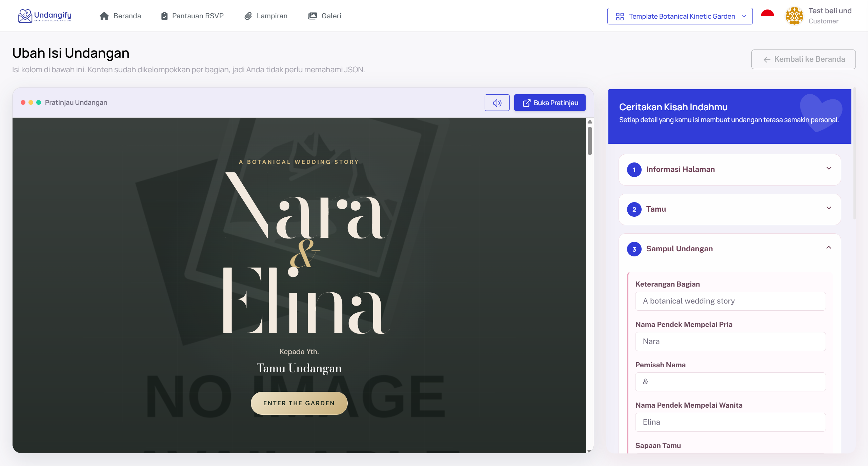
Task: Open the Template Botanical Kinetic Garden dropdown
Action: click(680, 16)
